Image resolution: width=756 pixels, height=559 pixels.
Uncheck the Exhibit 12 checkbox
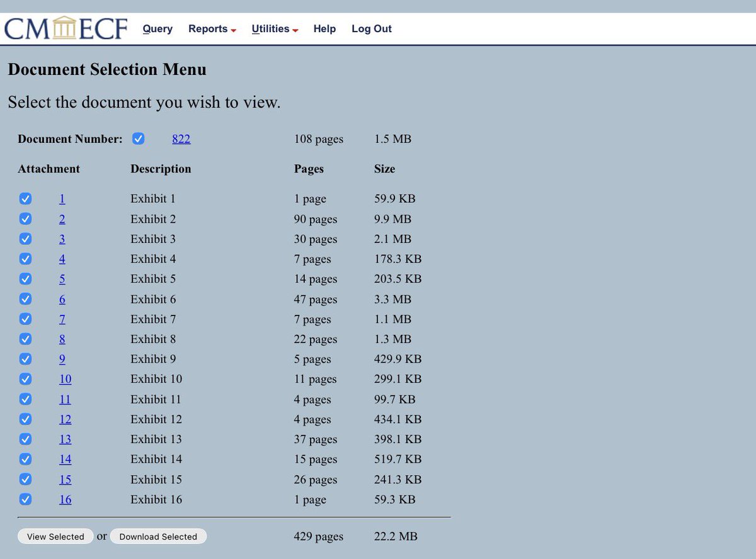click(25, 419)
